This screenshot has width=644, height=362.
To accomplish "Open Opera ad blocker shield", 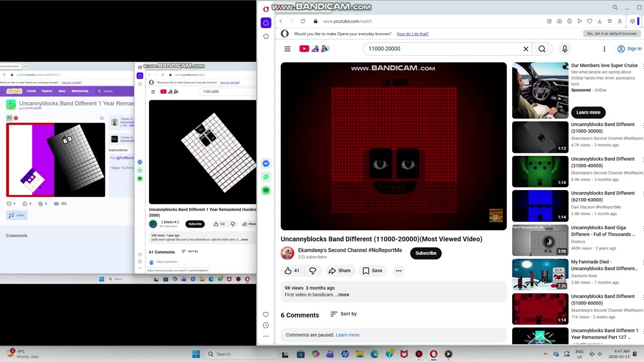I will (570, 21).
